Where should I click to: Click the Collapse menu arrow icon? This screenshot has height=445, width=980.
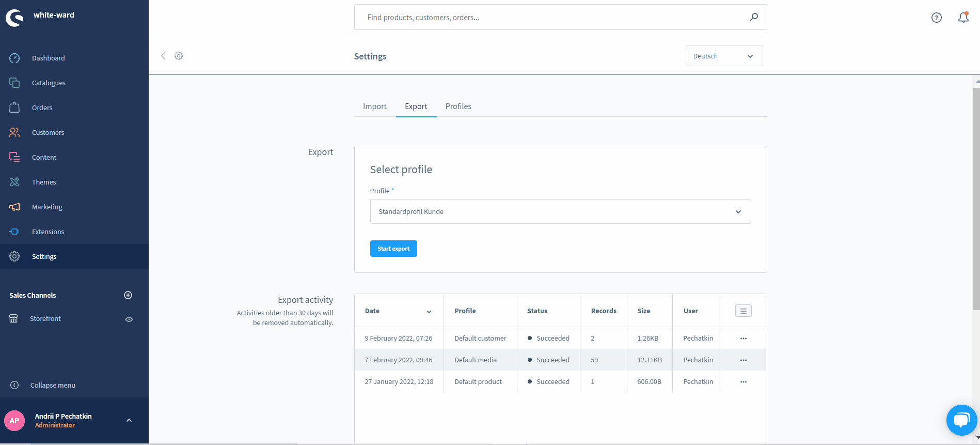point(14,385)
